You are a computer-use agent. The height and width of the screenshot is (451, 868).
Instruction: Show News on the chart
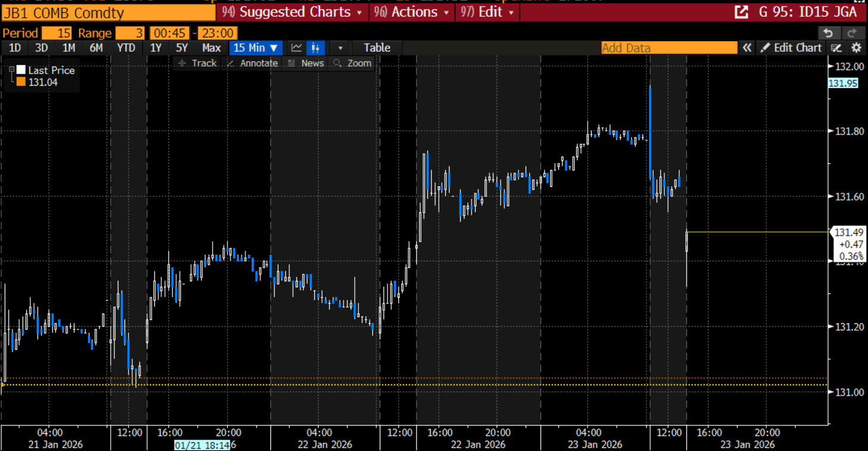[x=305, y=63]
